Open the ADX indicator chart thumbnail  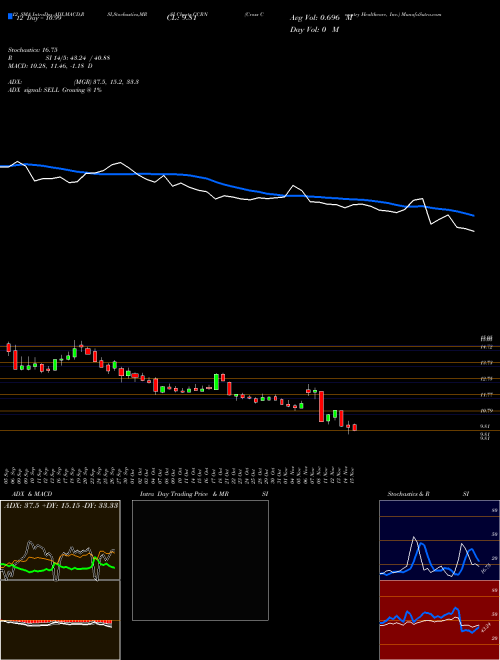60,540
